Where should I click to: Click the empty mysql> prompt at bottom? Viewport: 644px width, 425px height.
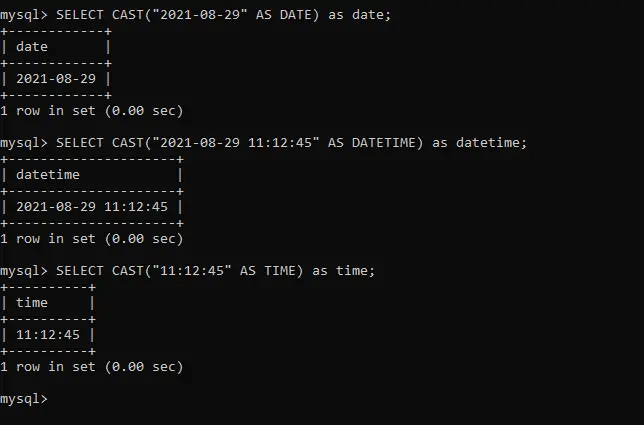point(24,399)
